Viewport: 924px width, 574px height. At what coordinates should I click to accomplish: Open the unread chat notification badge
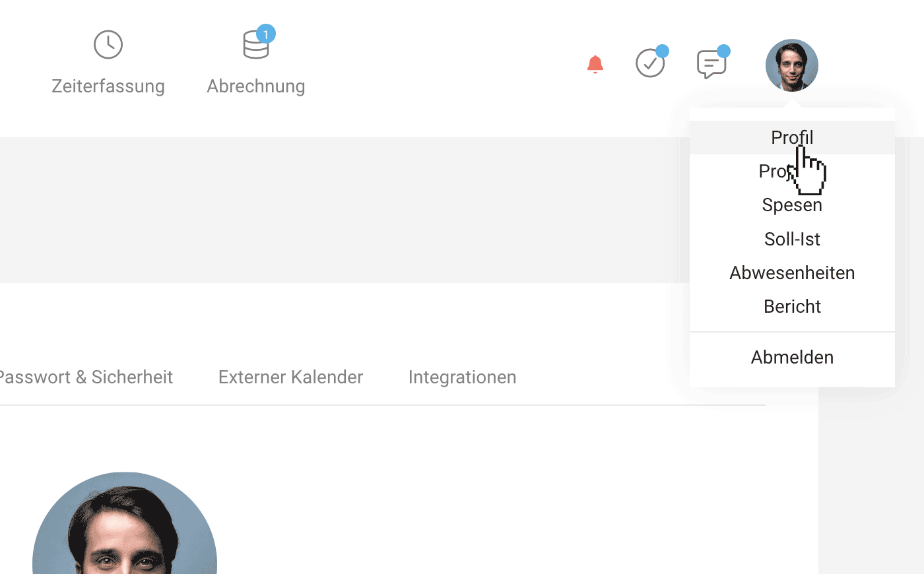[725, 49]
